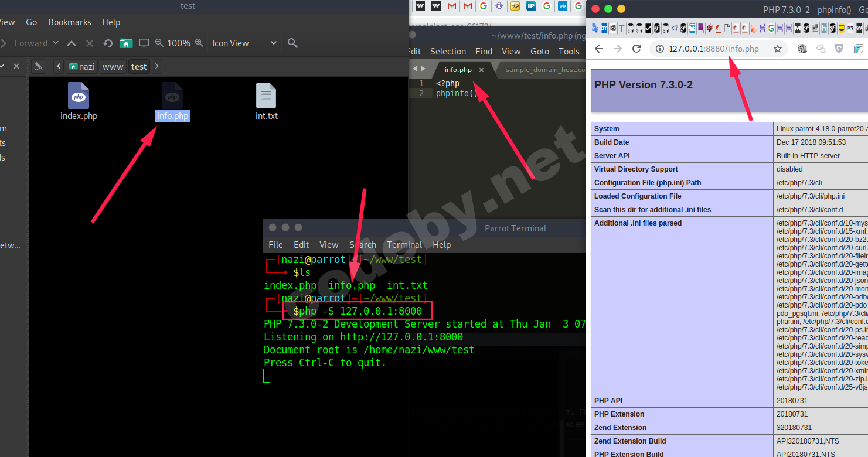Open the Tools menu in Sublime Text

click(569, 52)
